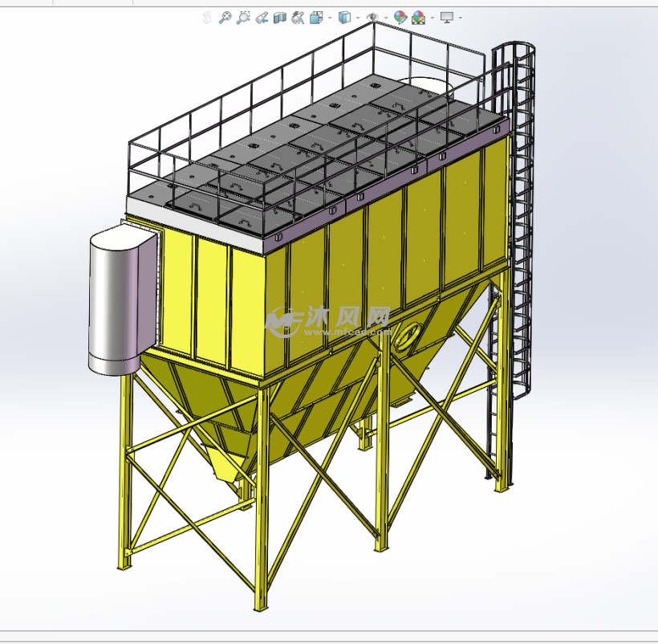Screen dimensions: 658x644
Task: Click the Apply Scene icon
Action: click(x=419, y=17)
